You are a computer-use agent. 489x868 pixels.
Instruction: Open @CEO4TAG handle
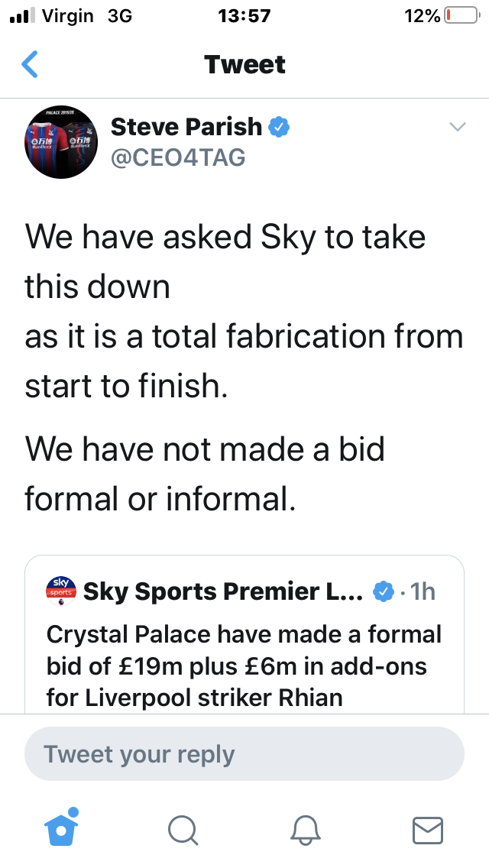tap(178, 157)
